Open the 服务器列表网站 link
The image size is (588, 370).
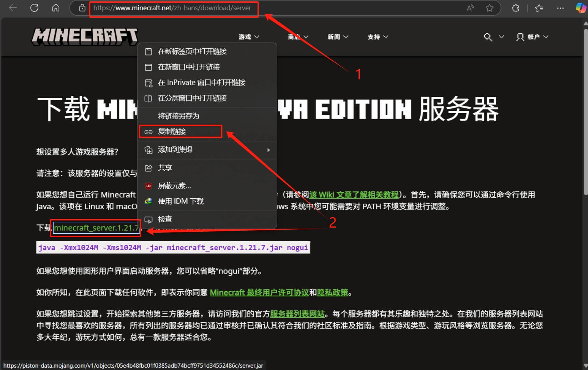[x=297, y=314]
